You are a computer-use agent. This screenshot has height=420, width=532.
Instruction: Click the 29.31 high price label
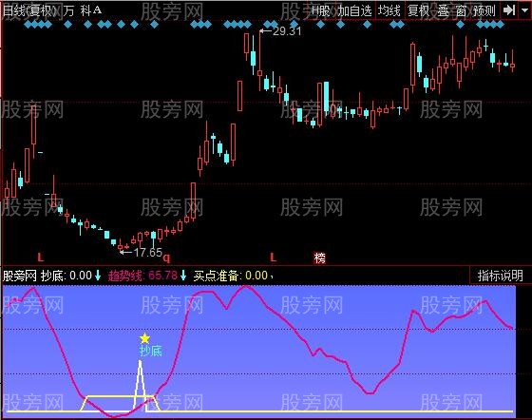coord(287,31)
